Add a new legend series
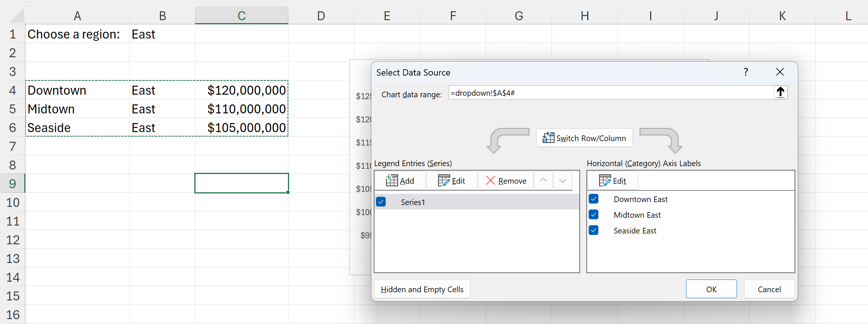 click(400, 181)
